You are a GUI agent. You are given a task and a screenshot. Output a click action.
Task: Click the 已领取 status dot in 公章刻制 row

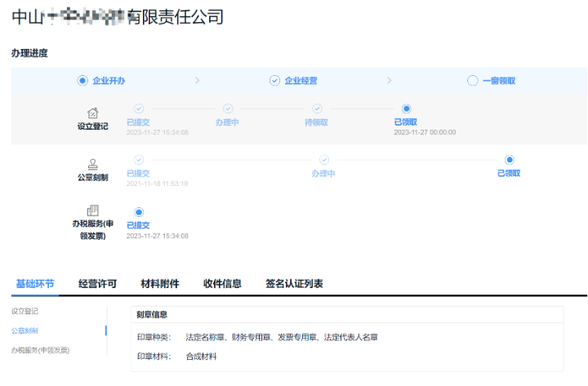(510, 160)
